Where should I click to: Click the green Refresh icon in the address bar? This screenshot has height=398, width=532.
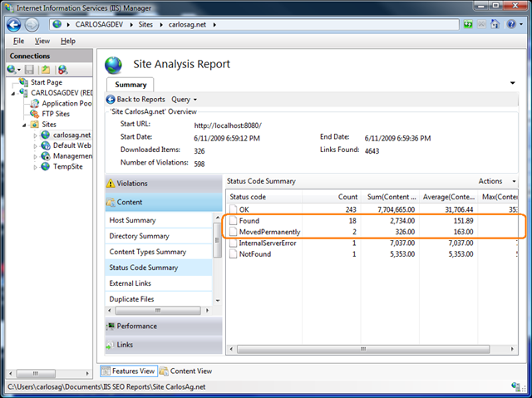coord(468,24)
